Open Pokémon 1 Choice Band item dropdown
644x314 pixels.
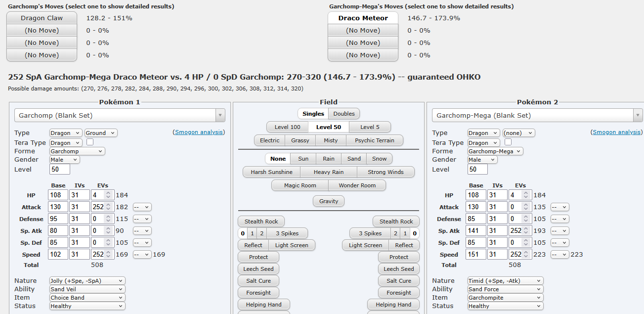(x=87, y=297)
